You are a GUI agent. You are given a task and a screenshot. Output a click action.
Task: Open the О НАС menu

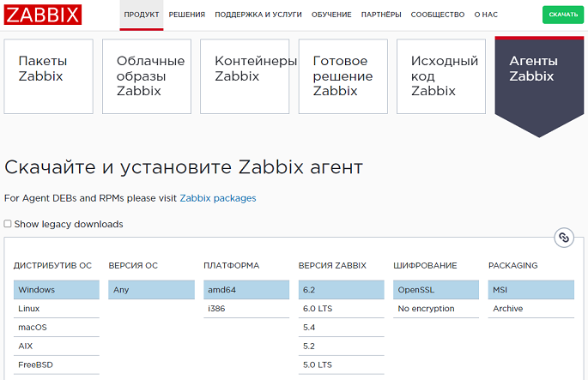[486, 15]
